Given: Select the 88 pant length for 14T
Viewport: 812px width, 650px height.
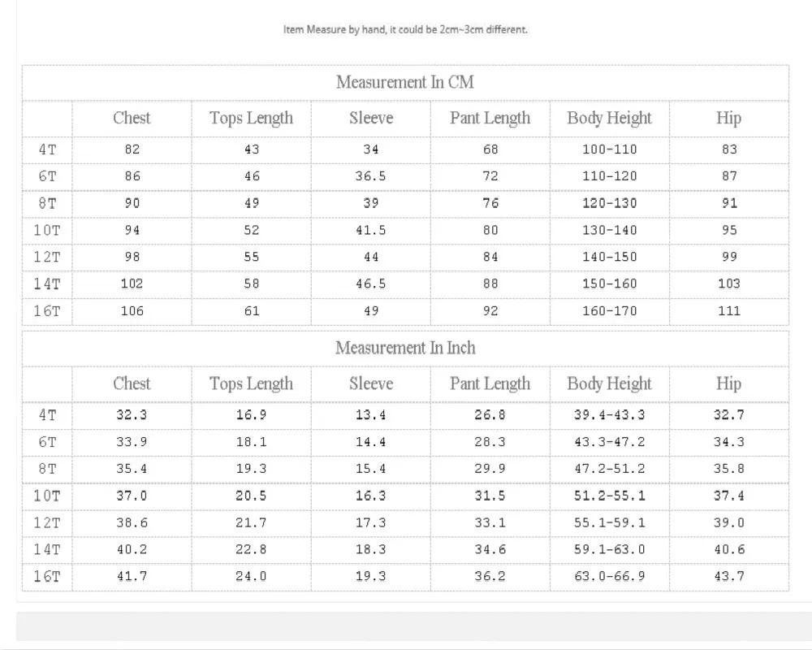Looking at the screenshot, I should (x=490, y=284).
